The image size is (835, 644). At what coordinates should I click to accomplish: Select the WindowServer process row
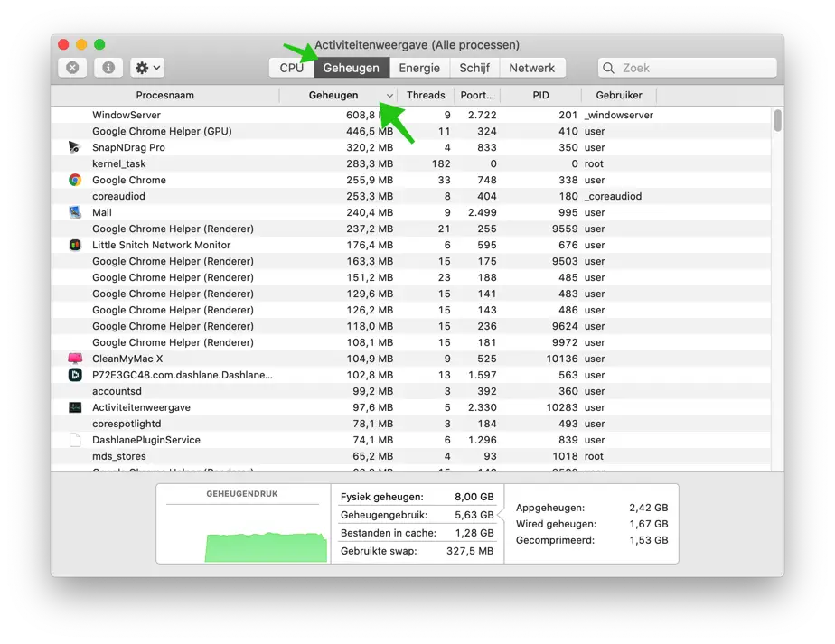click(x=411, y=115)
